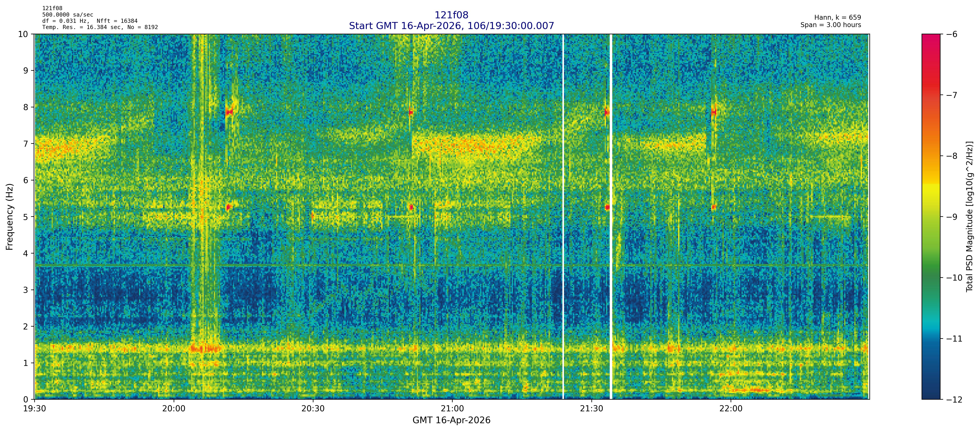This screenshot has width=980, height=431.
Task: Click the 10 Hz frequency tick label
Action: pos(23,34)
